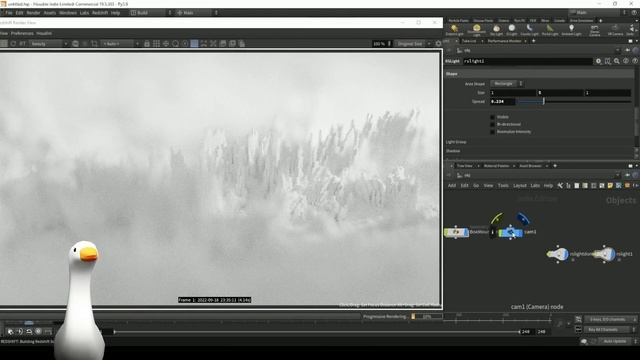Click the Portal Light shelf tool
Image resolution: width=640 pixels, height=360 pixels.
[550, 30]
